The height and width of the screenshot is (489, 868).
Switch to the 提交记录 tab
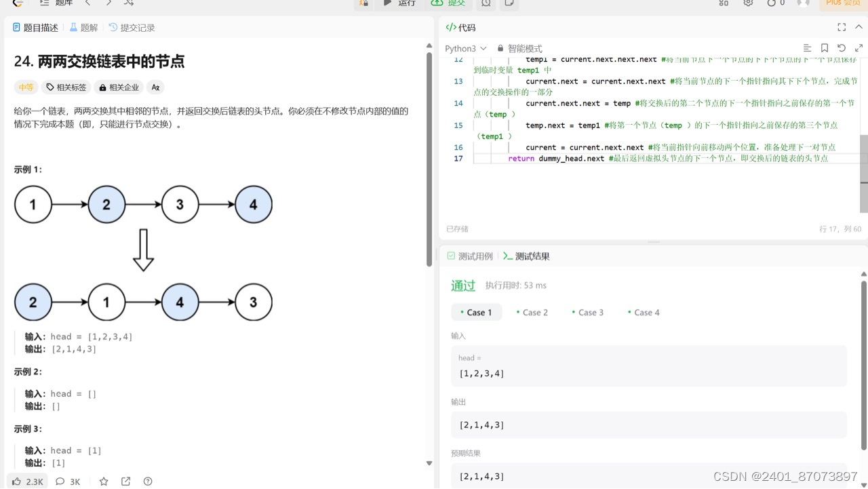point(132,28)
